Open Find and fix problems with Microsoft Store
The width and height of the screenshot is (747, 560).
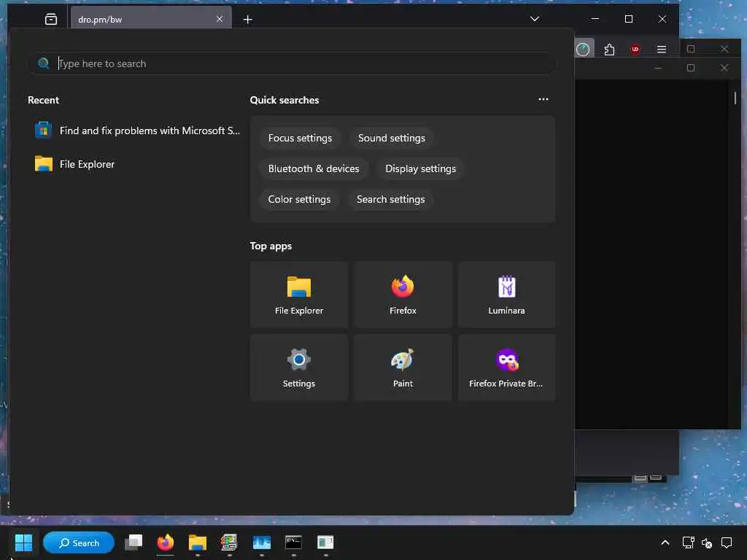tap(137, 131)
